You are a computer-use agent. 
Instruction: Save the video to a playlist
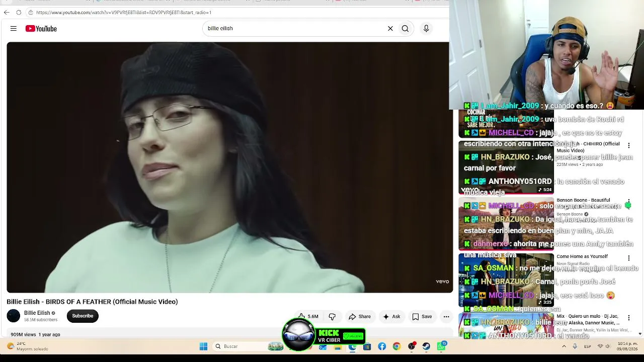coord(422,316)
